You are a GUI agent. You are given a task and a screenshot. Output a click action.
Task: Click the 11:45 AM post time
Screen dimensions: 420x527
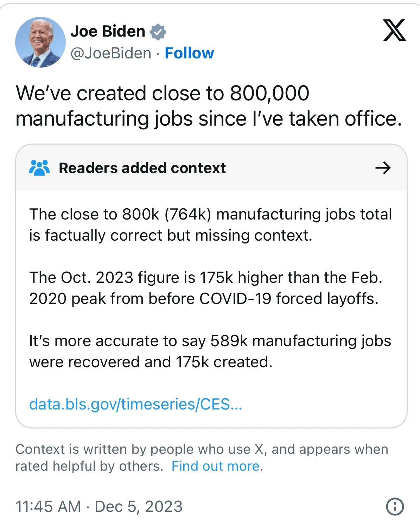48,507
